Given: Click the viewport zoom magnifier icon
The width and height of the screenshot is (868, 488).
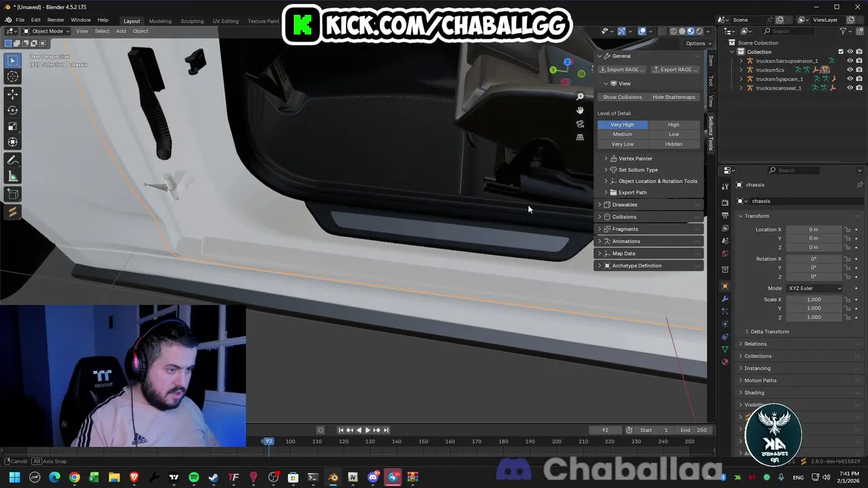Looking at the screenshot, I should pos(580,97).
